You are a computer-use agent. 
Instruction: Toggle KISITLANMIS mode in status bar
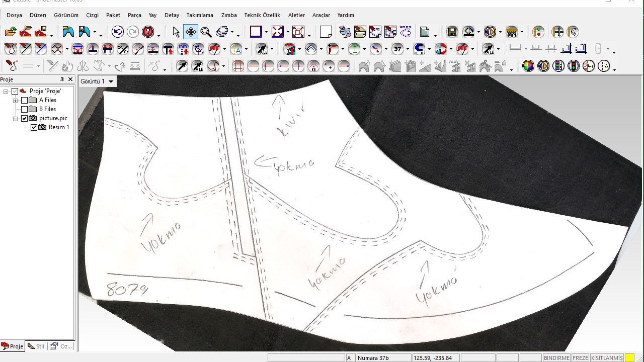tap(607, 358)
